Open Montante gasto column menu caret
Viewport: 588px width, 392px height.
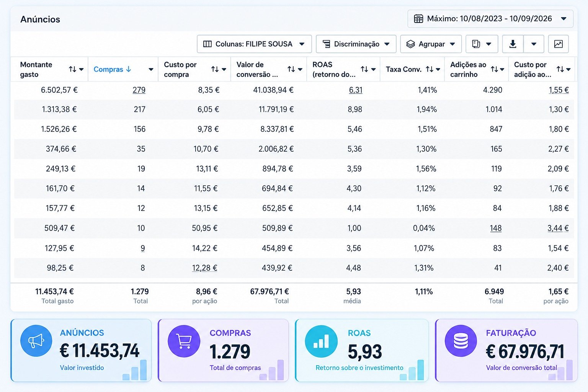82,70
